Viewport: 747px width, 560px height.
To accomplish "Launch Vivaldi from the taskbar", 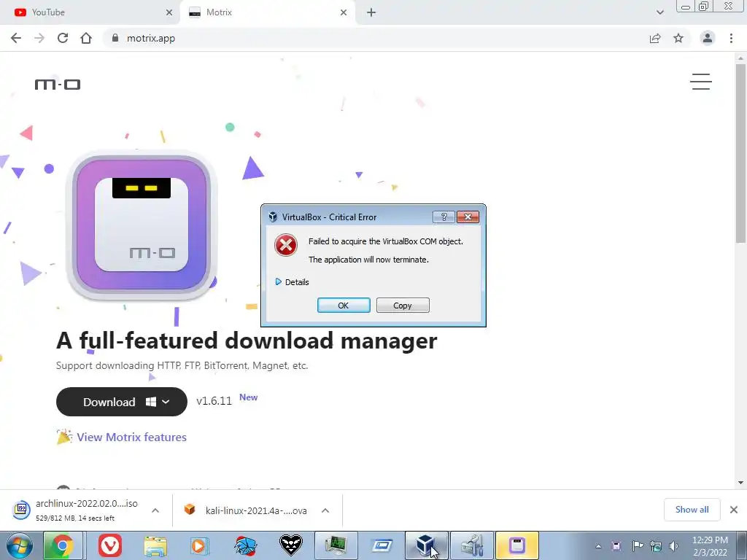I will point(110,545).
